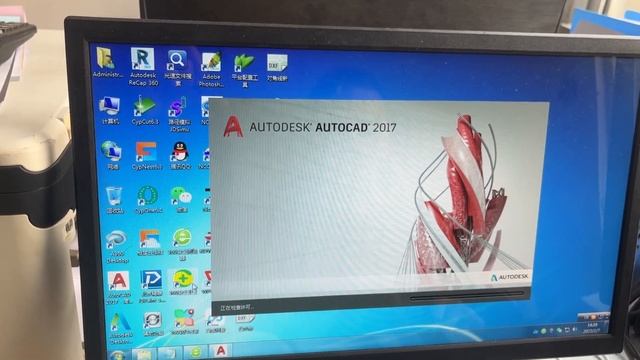640x360 pixels.
Task: Open the DXF file on desktop
Action: [277, 68]
